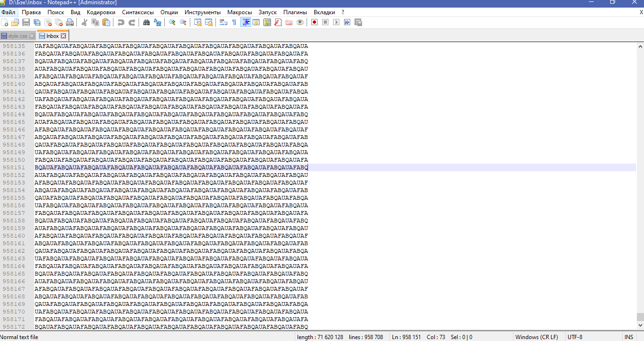Screen dimensions: 644x341
Task: Open the Function List icon
Action: click(278, 22)
